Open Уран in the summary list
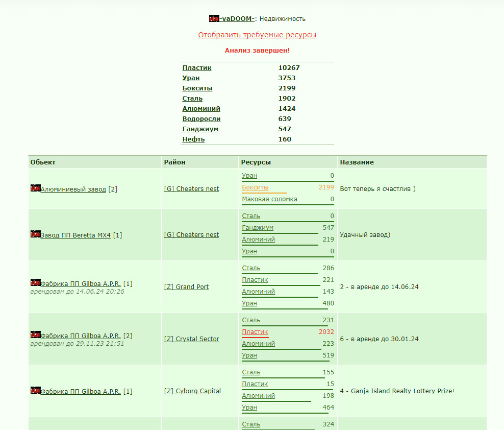This screenshot has height=430, width=504. 191,78
